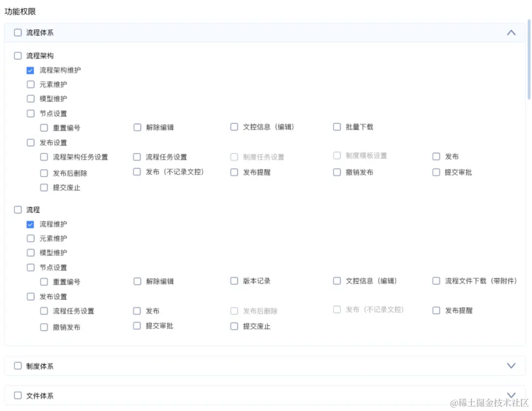This screenshot has height=411, width=532.
Task: Enable 发布提醒 in the 流程 group
Action: (x=436, y=310)
